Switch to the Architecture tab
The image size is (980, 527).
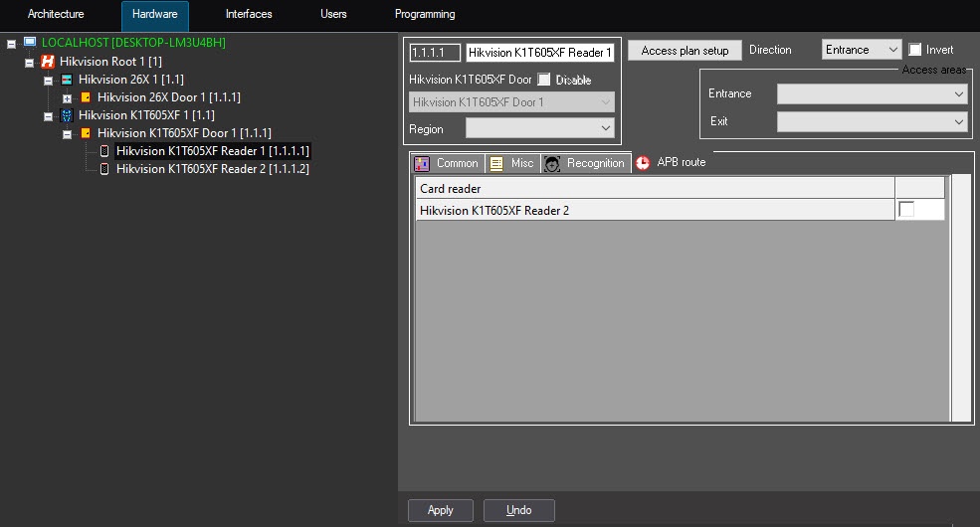(56, 14)
